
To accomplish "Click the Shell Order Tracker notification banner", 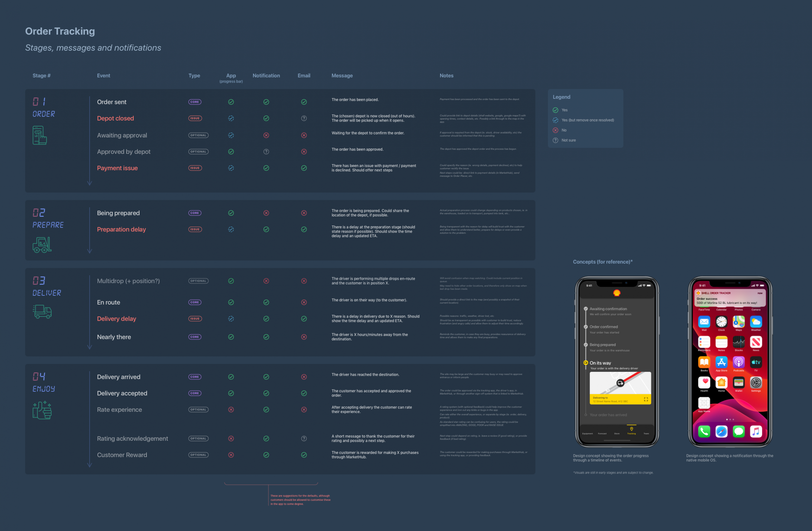I will tap(730, 298).
